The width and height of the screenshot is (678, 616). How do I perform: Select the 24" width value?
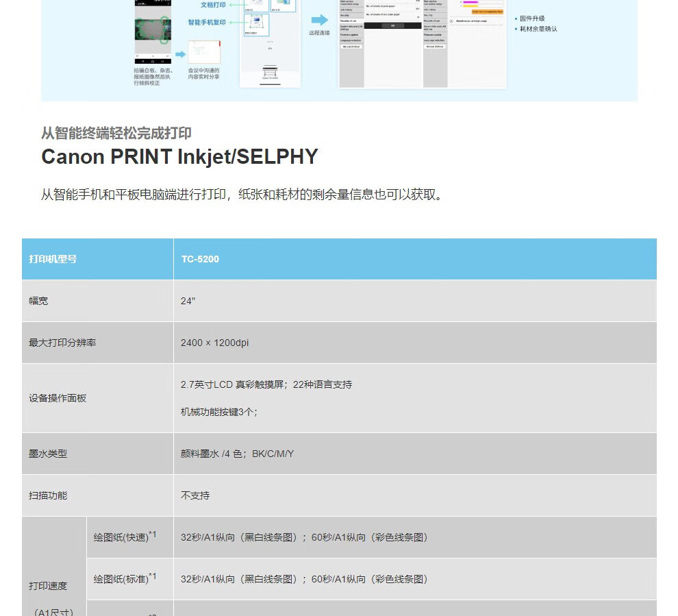tap(188, 301)
